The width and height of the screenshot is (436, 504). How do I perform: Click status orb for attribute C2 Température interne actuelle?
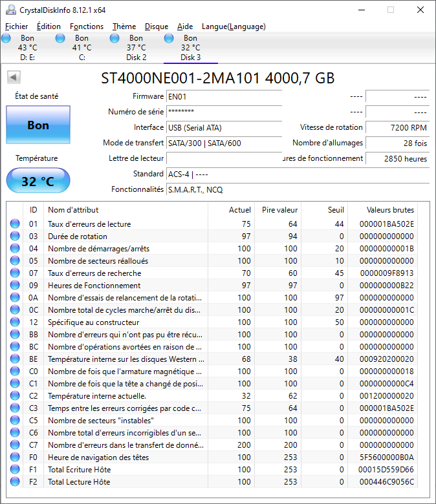15,395
